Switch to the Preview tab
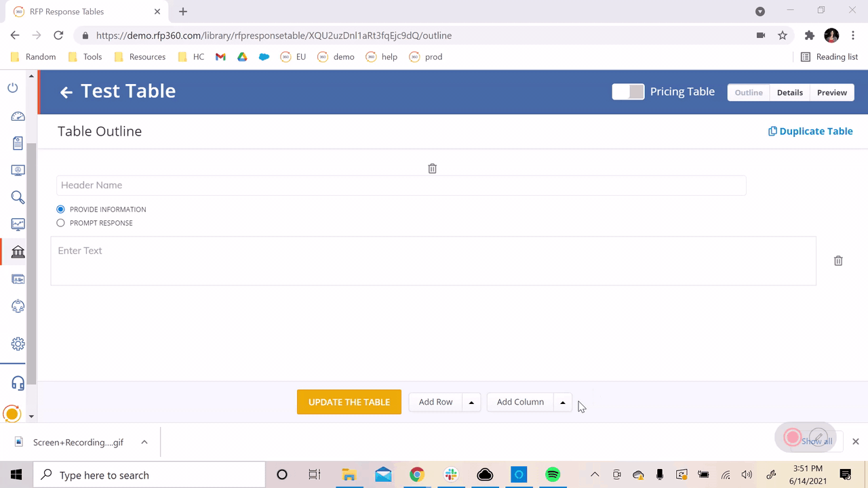 coord(831,92)
